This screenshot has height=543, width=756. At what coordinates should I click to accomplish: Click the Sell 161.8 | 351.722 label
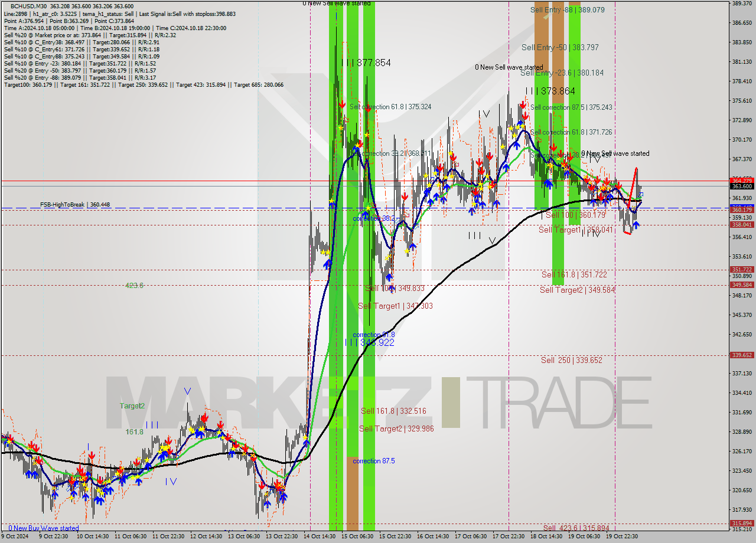click(574, 274)
